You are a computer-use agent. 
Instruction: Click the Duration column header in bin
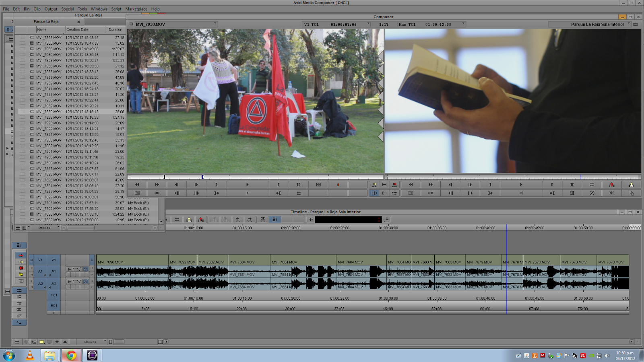coord(116,29)
